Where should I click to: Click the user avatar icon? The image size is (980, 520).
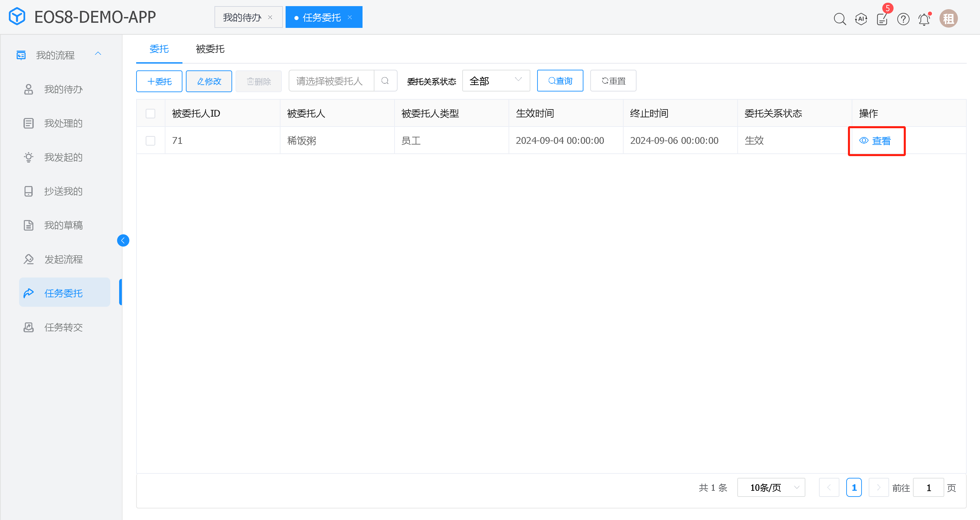948,19
